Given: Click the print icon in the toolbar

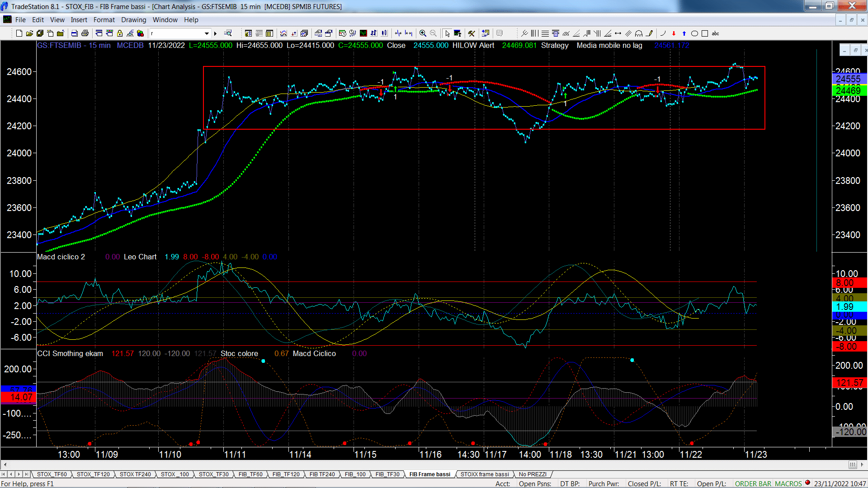Looking at the screenshot, I should (85, 33).
